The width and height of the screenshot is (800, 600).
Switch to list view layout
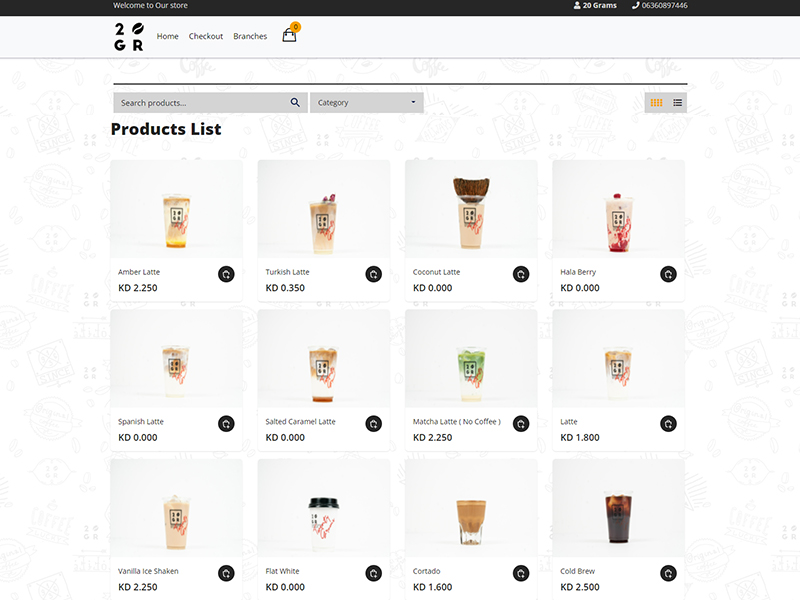tap(678, 103)
